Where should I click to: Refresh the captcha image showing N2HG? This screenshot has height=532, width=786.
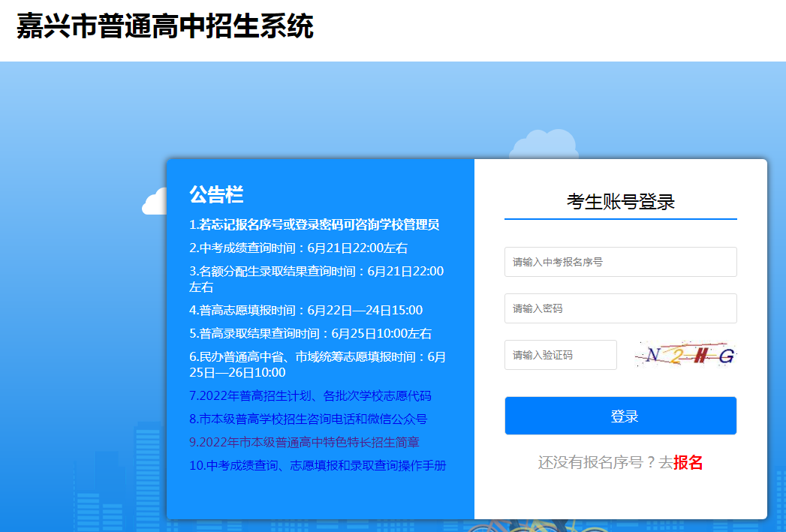(685, 355)
